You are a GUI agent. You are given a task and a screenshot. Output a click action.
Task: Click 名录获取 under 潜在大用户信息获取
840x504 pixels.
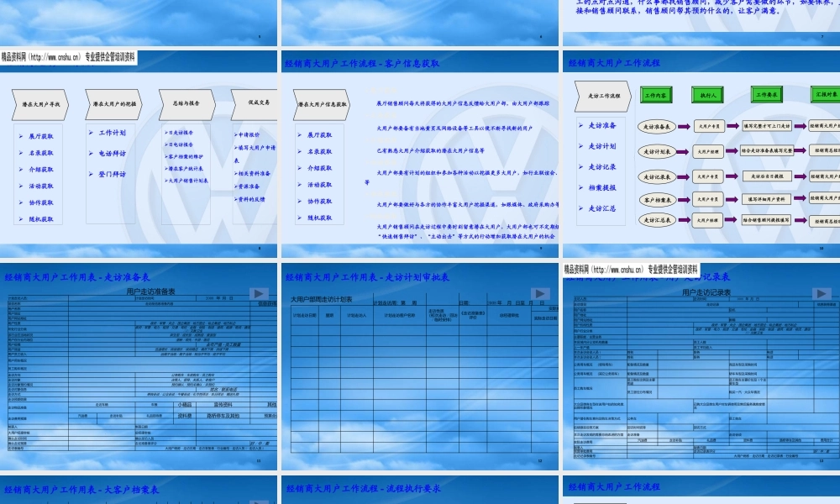tap(319, 151)
